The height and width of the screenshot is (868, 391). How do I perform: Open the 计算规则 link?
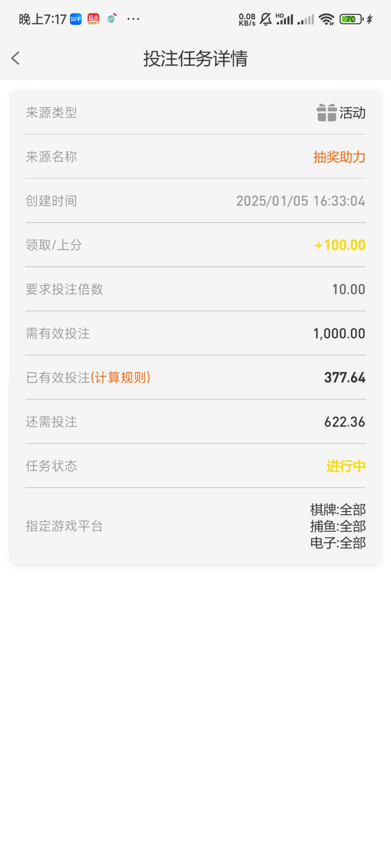point(121,378)
